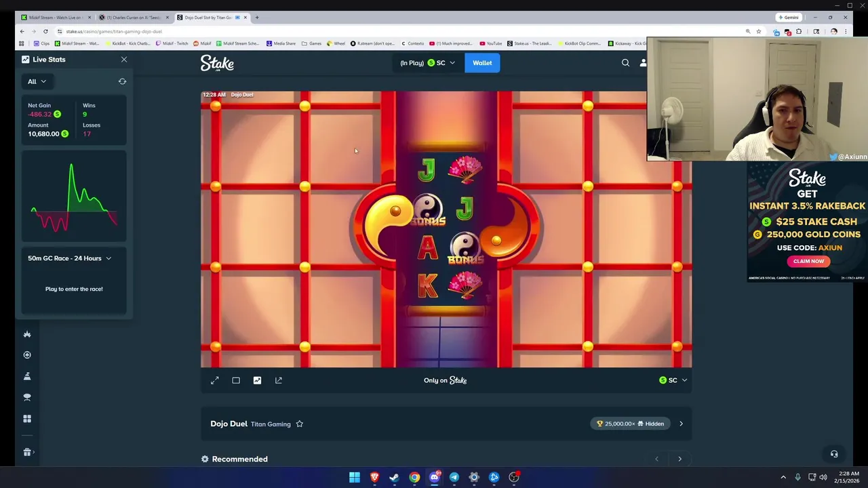Switch to the Charles Curran on X tab
868x488 pixels.
(134, 17)
